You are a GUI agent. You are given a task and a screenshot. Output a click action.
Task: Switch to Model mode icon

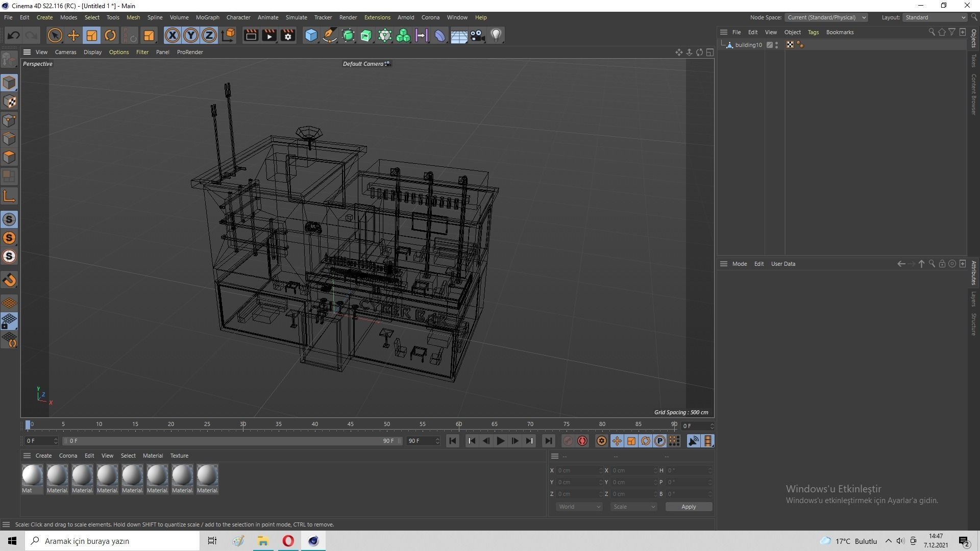point(9,83)
